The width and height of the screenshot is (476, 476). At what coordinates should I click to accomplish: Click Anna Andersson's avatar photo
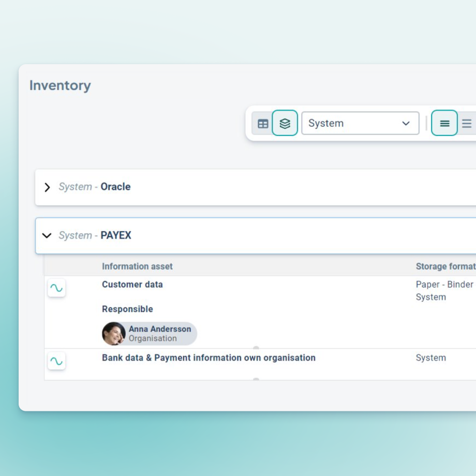coord(114,334)
